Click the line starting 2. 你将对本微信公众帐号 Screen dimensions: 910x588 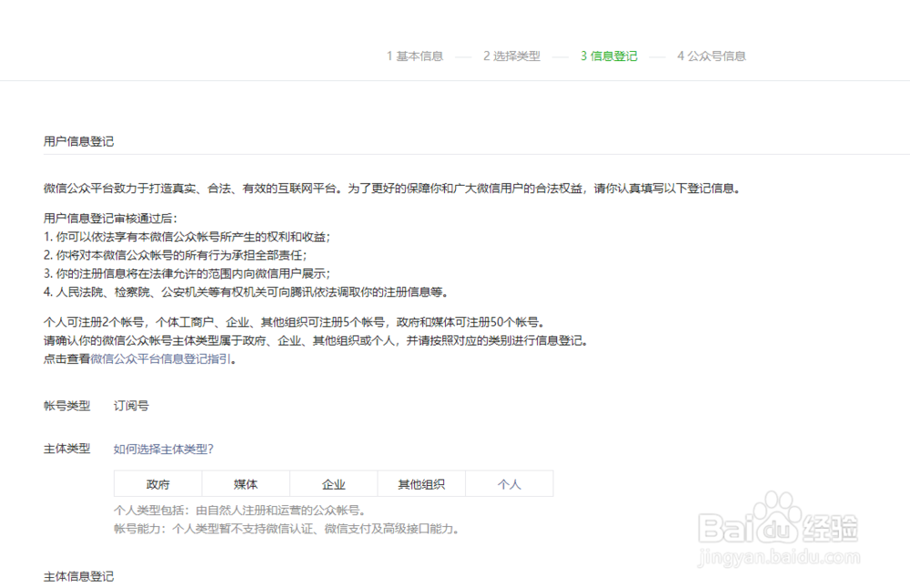click(176, 255)
